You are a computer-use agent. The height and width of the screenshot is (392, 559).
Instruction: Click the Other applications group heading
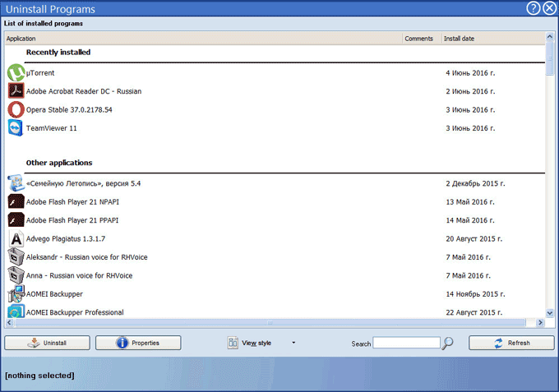click(59, 163)
